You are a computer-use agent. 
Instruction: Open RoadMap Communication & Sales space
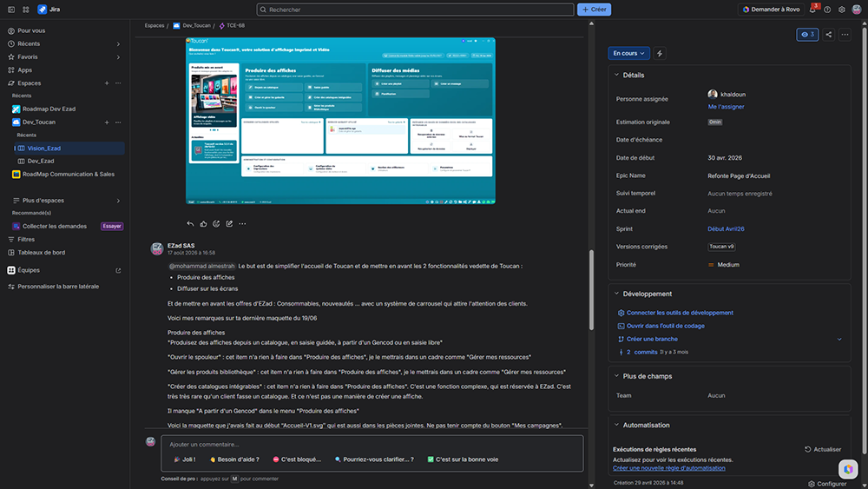pyautogui.click(x=67, y=174)
